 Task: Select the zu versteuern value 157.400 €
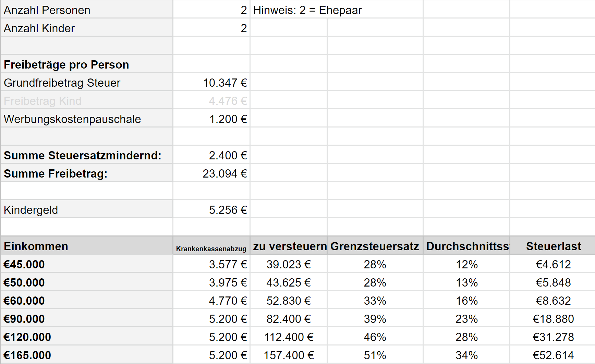pyautogui.click(x=289, y=355)
